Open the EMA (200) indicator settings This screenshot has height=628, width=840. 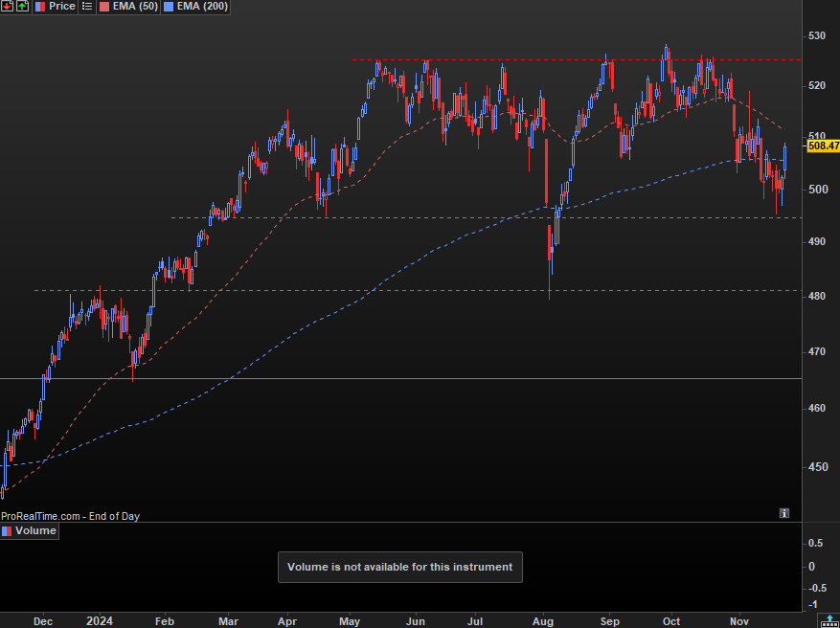pos(202,7)
